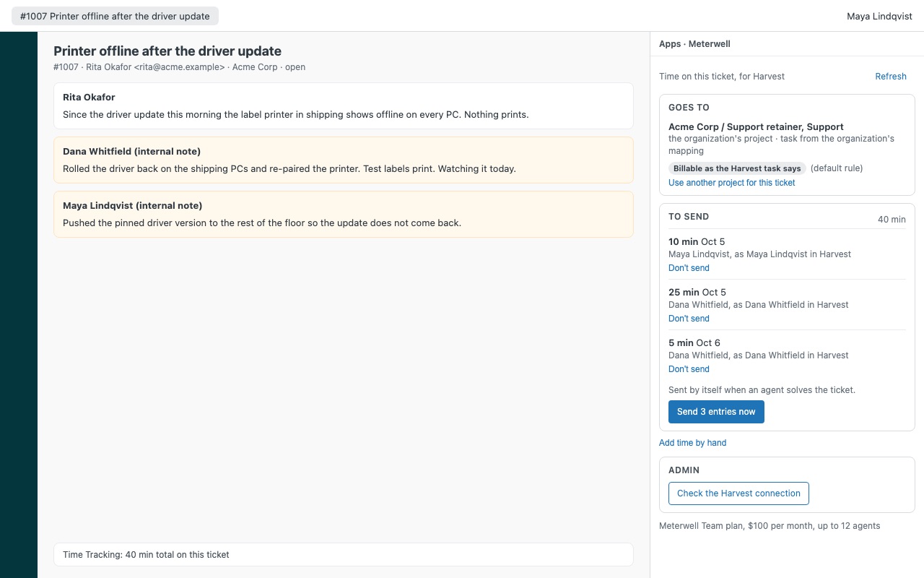
Task: Click the 10 min Oct 5 entry heading
Action: (x=697, y=242)
